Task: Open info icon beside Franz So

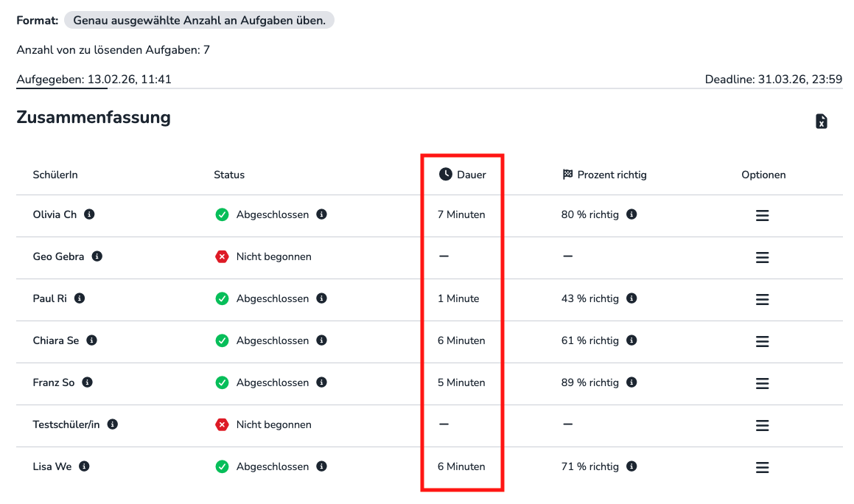Action: coord(87,382)
